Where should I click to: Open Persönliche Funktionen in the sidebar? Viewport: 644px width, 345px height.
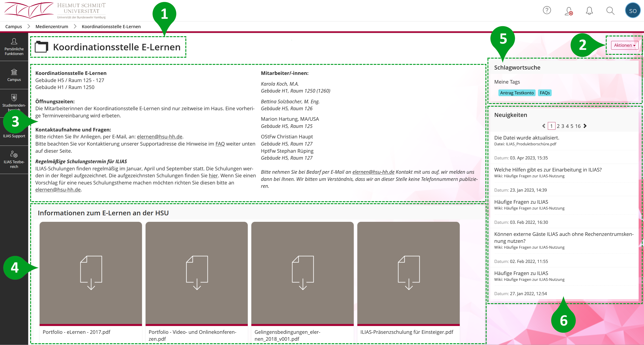tap(14, 47)
